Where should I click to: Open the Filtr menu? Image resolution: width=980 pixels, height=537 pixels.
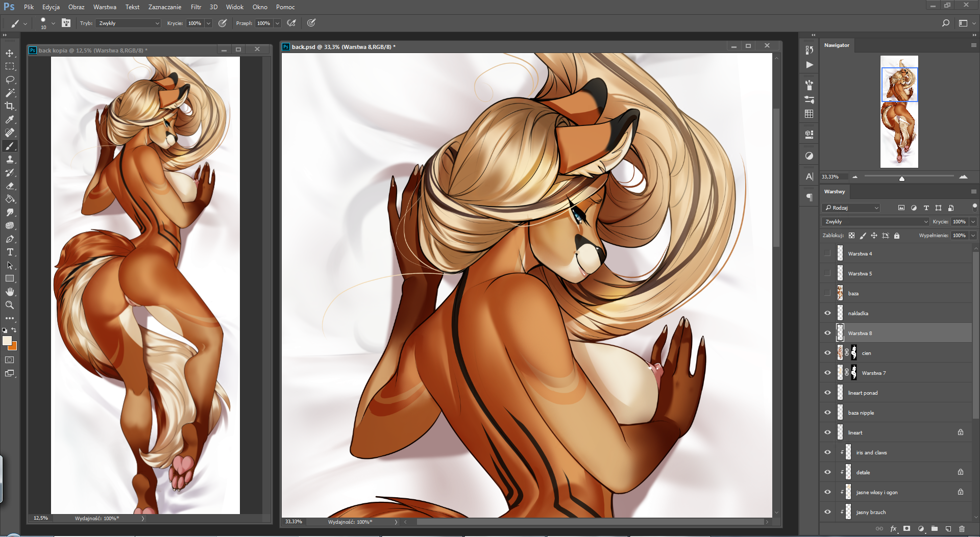click(x=196, y=7)
